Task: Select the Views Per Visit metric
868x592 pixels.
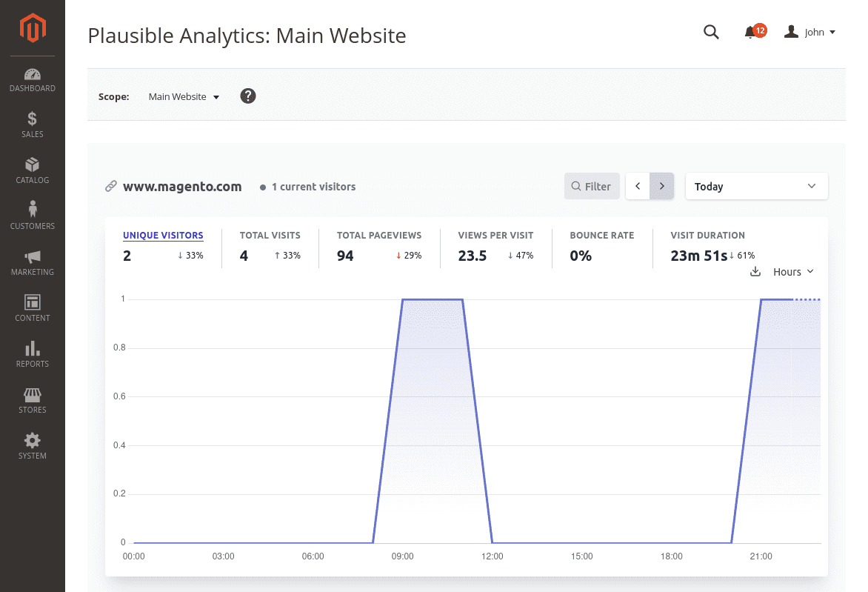Action: click(495, 247)
